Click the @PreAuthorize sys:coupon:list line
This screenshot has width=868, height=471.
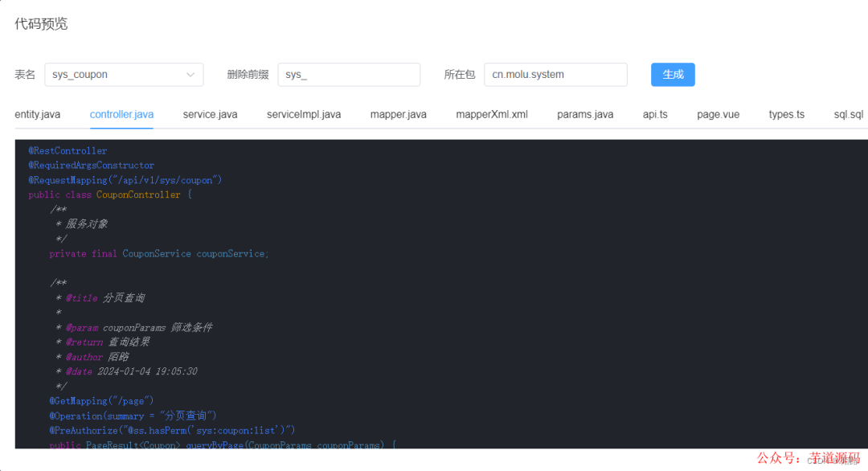pos(172,431)
